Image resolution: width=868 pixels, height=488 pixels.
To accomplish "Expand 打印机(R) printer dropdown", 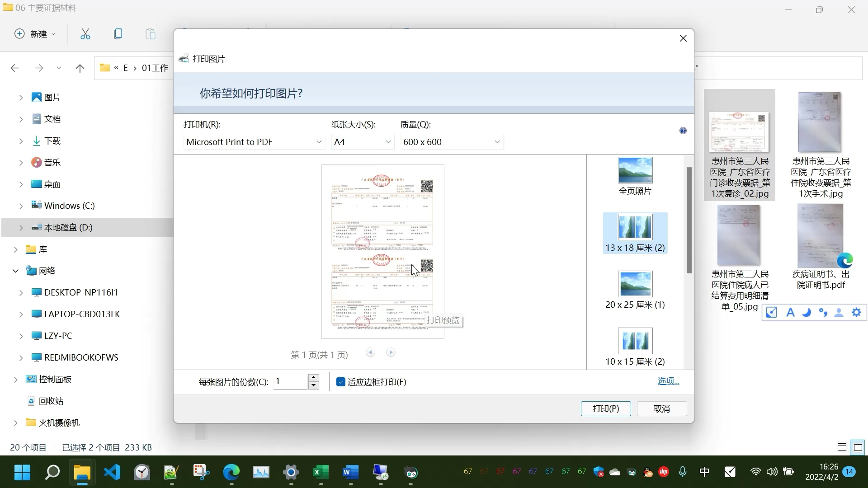I will [x=318, y=142].
